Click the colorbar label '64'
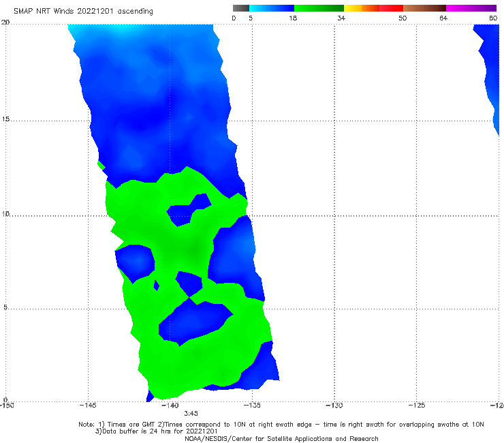The image size is (504, 443). click(443, 18)
